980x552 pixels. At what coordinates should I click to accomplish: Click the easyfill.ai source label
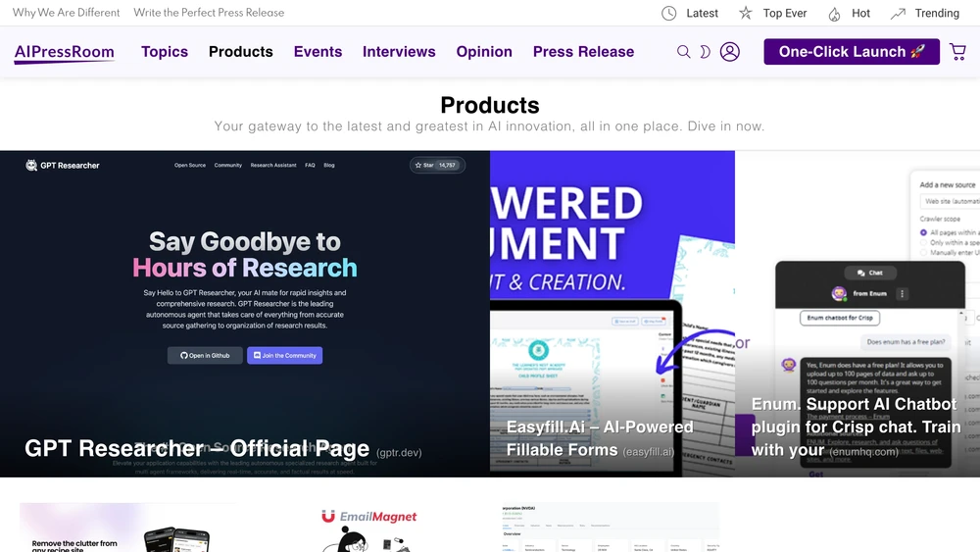point(648,452)
